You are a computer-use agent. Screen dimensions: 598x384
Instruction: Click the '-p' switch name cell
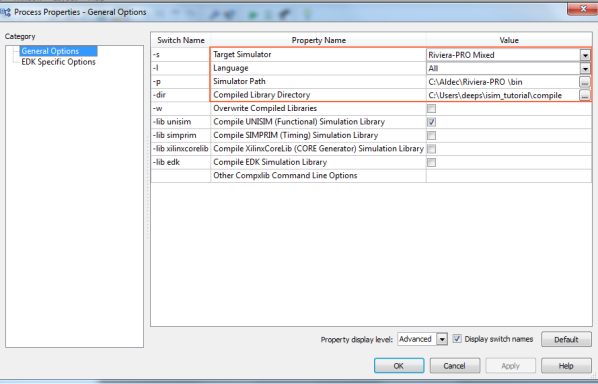181,82
